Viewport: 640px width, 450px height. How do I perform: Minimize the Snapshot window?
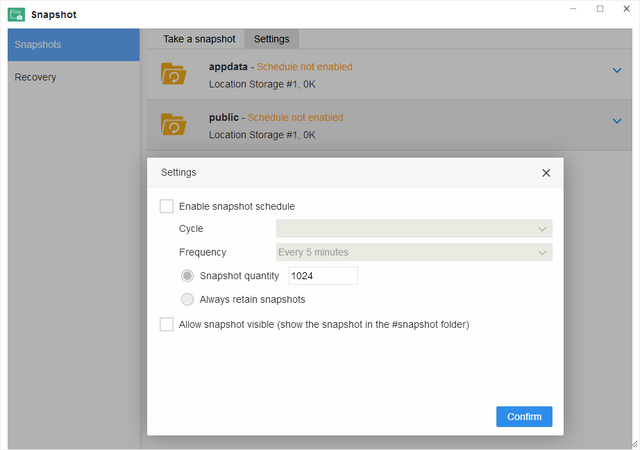point(573,9)
